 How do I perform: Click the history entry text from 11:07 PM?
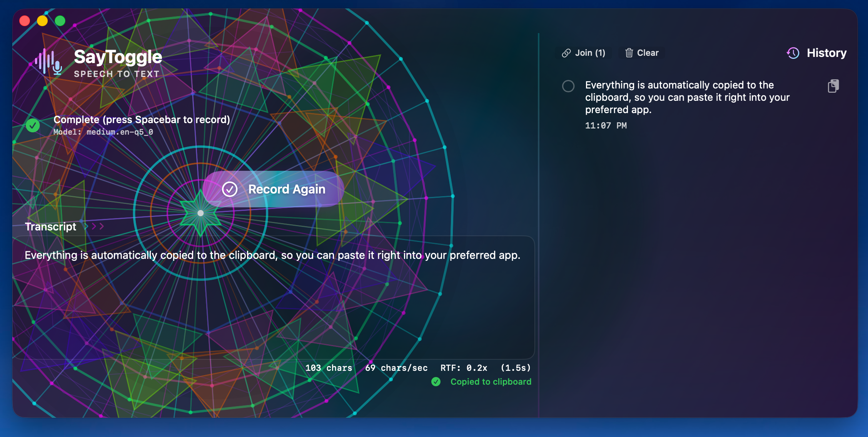click(x=687, y=97)
